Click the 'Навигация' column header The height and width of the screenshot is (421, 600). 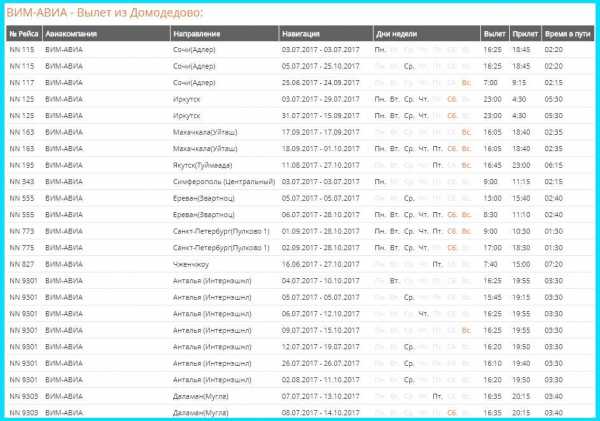pyautogui.click(x=306, y=32)
